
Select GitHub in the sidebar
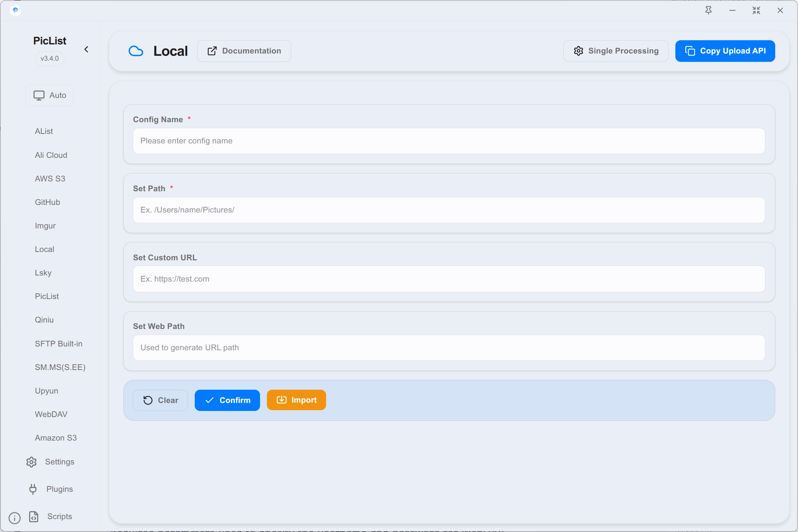pos(47,202)
